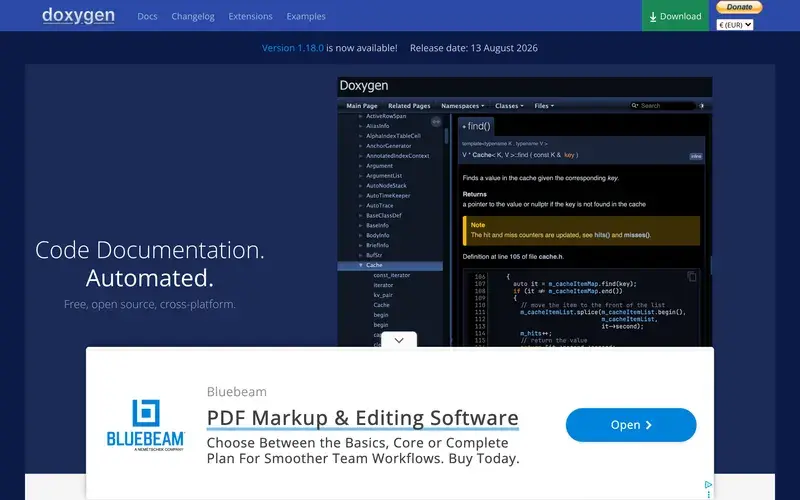Click the tree panel vertical scrollbar

coord(446,136)
